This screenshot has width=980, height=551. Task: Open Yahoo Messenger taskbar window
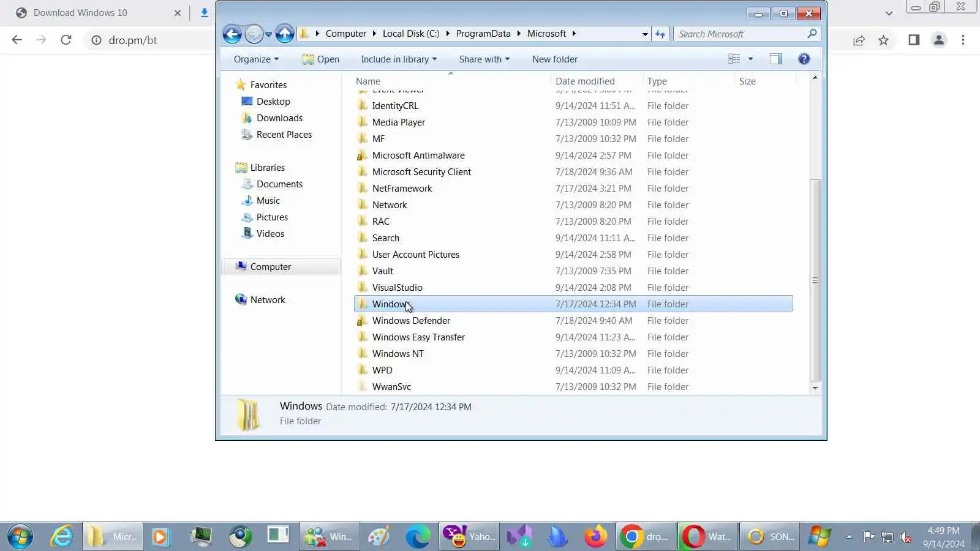click(x=469, y=537)
